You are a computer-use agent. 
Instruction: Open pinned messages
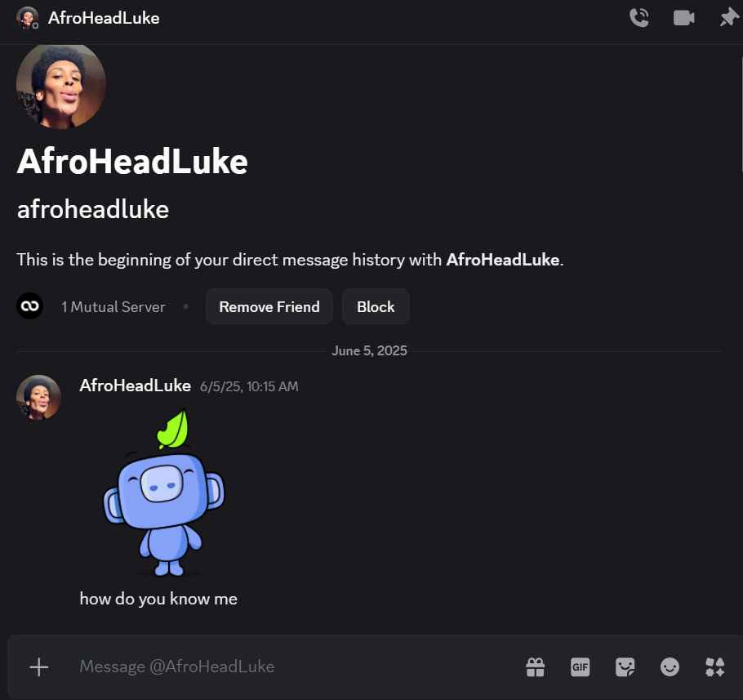729,18
